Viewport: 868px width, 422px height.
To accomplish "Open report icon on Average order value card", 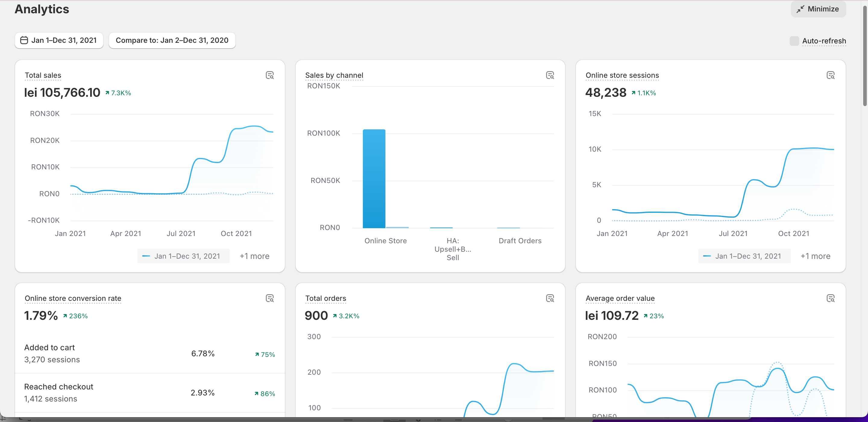I will point(831,298).
